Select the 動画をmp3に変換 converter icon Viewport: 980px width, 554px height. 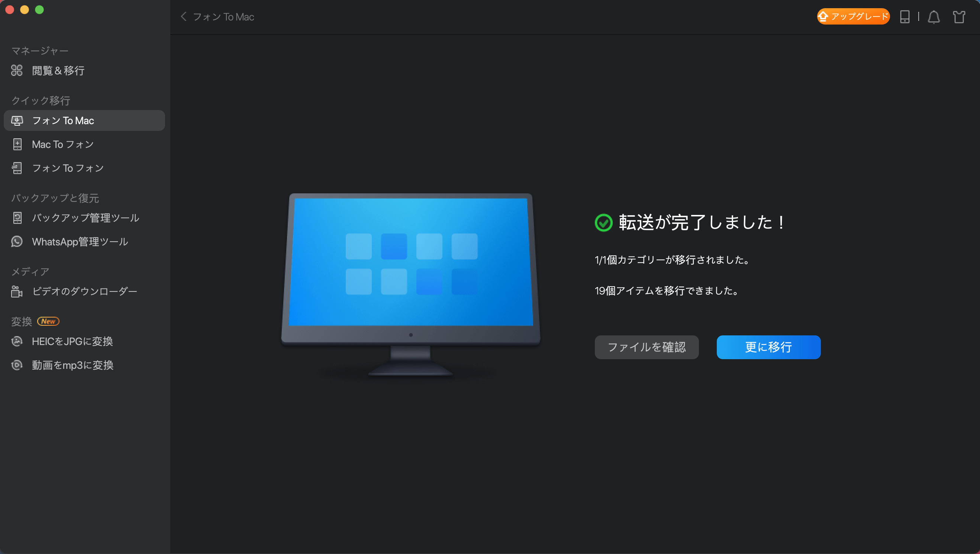17,365
